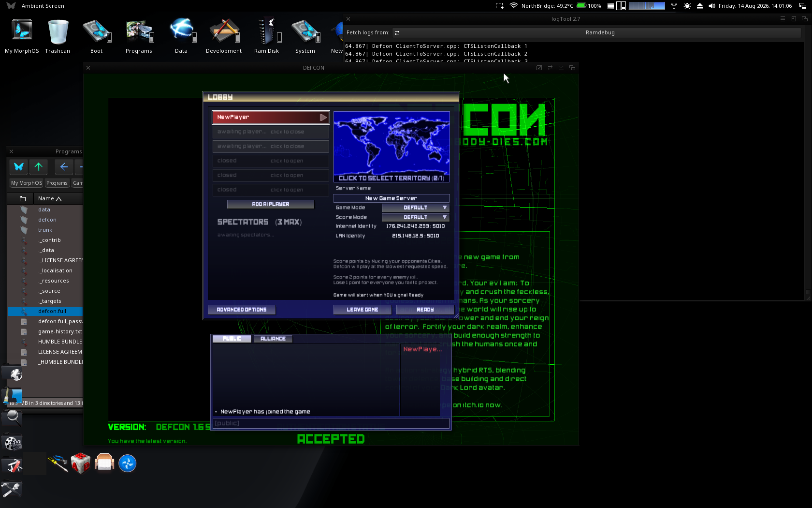This screenshot has height=508, width=812.
Task: Open the Programs volume icon
Action: tap(139, 36)
